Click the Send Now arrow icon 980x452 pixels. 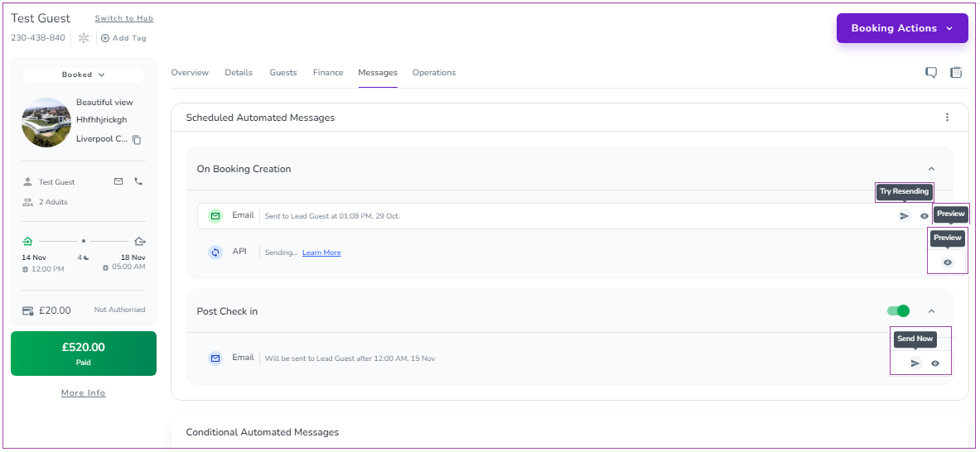[915, 363]
